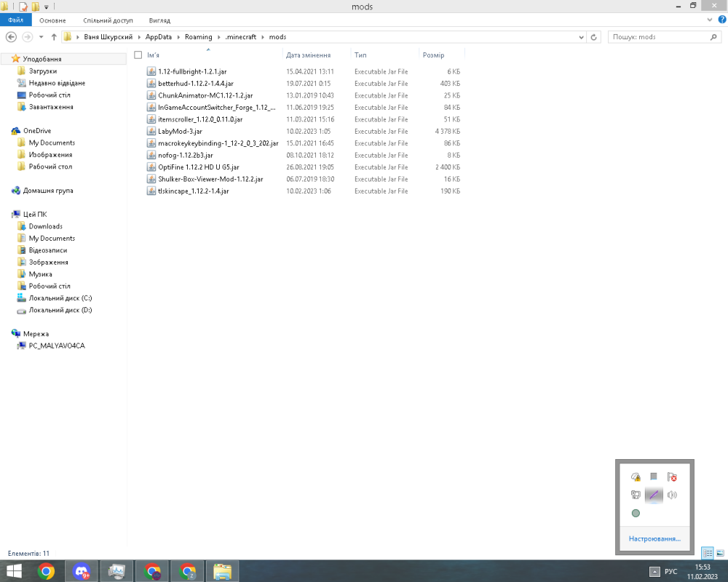
Task: Open Недавно відвідане in sidebar
Action: tap(57, 83)
